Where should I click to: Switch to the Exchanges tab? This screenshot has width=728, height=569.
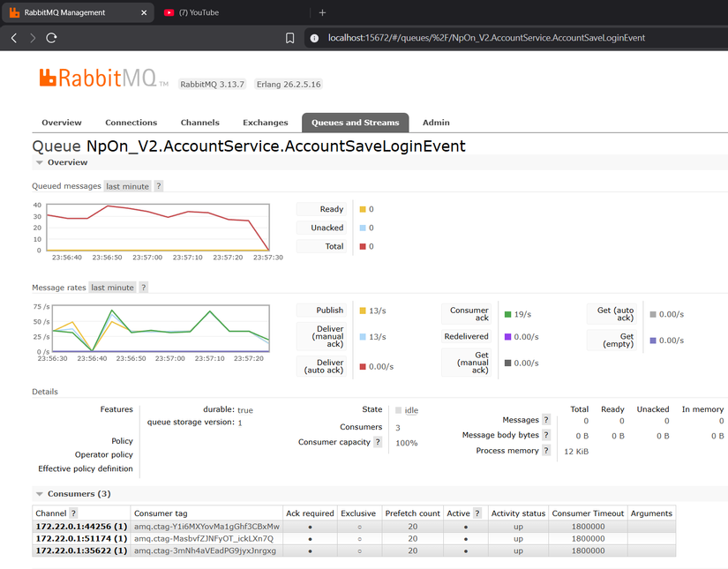[x=266, y=123]
